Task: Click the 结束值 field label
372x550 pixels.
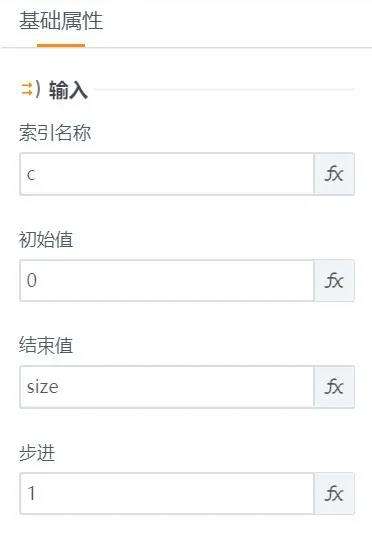Action: [x=46, y=345]
